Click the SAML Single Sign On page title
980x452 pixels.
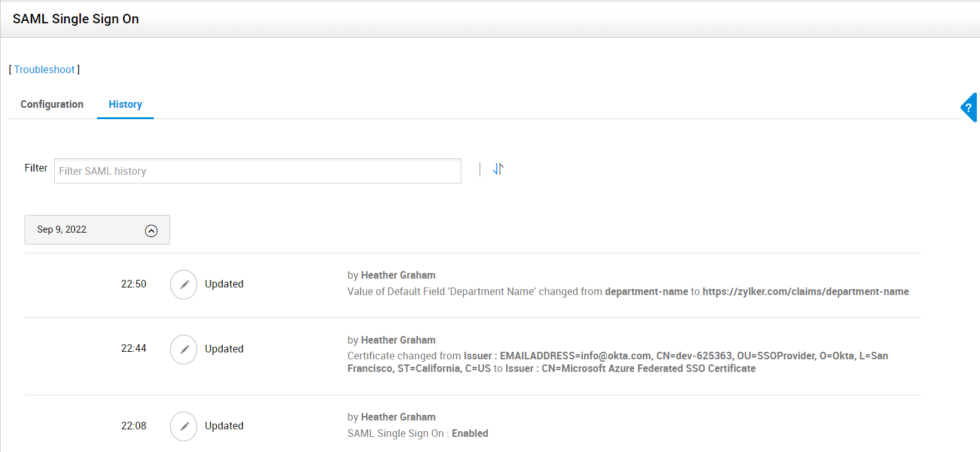tap(76, 19)
